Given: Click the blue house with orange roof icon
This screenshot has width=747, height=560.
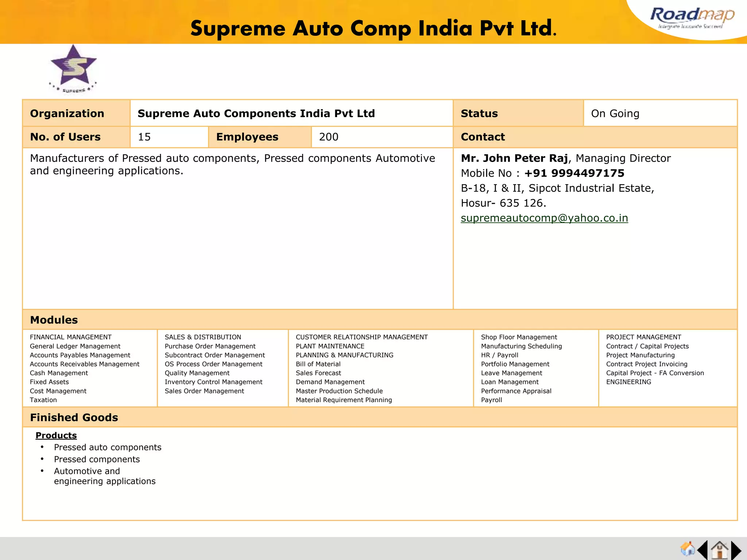Looking at the screenshot, I should [688, 549].
